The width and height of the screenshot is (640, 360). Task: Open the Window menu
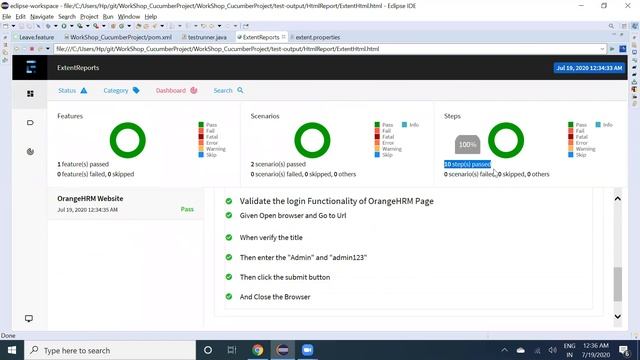(129, 17)
